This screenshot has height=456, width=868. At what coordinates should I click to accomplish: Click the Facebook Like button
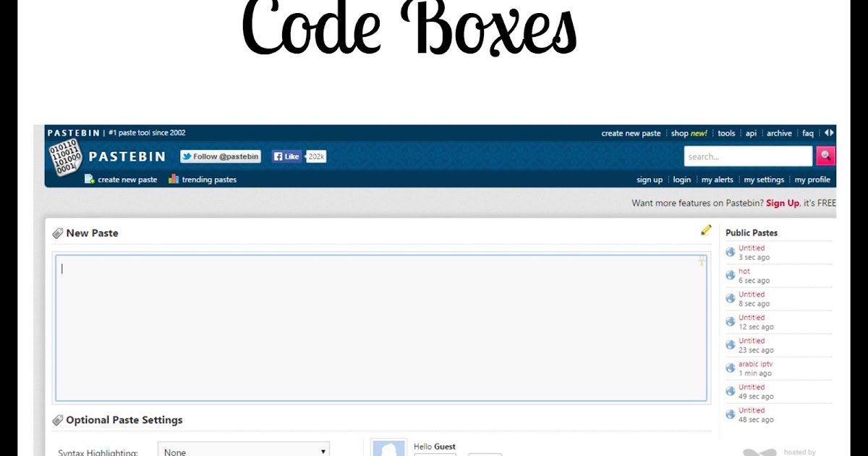286,156
